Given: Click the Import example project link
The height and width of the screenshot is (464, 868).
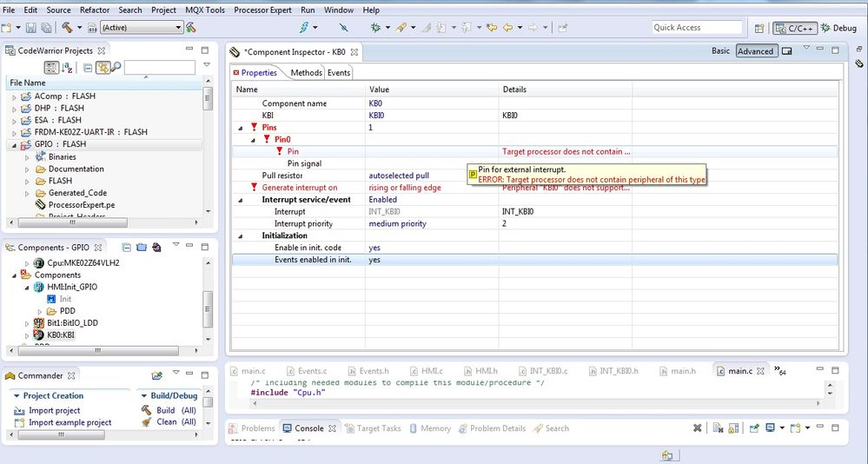Looking at the screenshot, I should (x=70, y=422).
